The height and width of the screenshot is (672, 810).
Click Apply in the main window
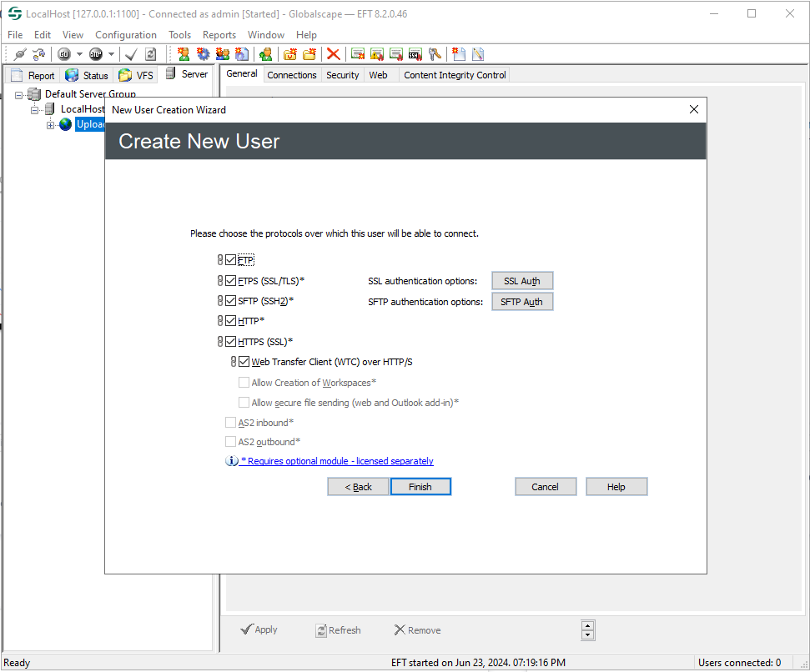[x=259, y=629]
